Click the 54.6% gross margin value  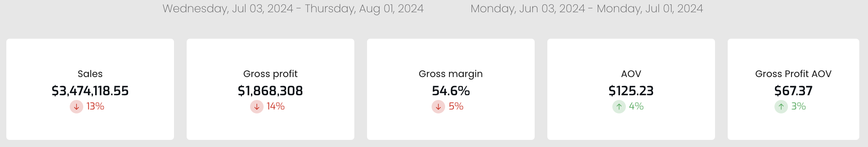[451, 91]
